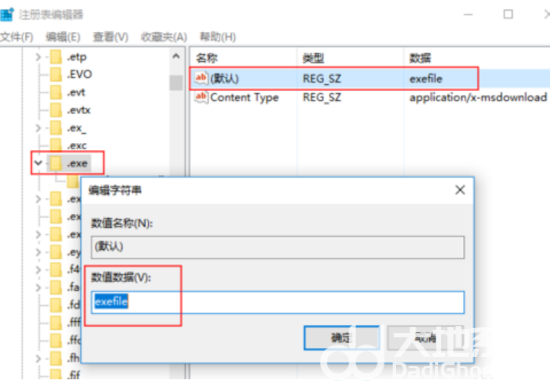Select the Content Type value name
The image size is (550, 382).
[x=244, y=97]
